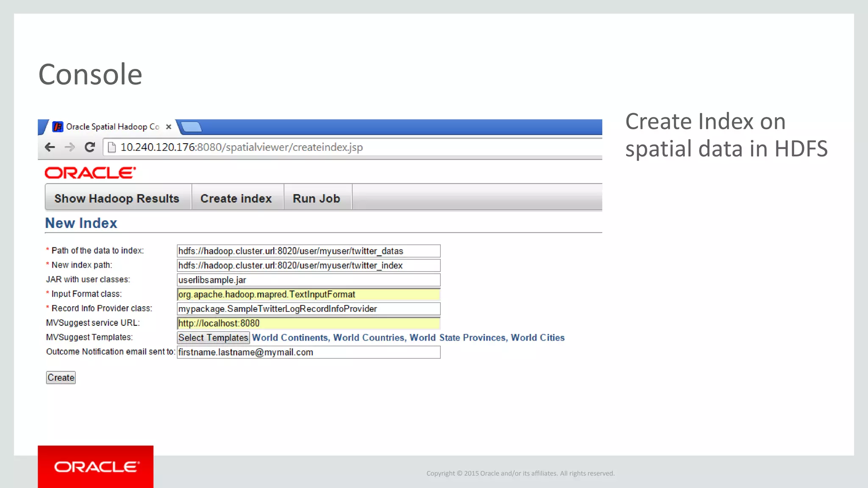
Task: Click the Input Format class field
Action: [308, 294]
